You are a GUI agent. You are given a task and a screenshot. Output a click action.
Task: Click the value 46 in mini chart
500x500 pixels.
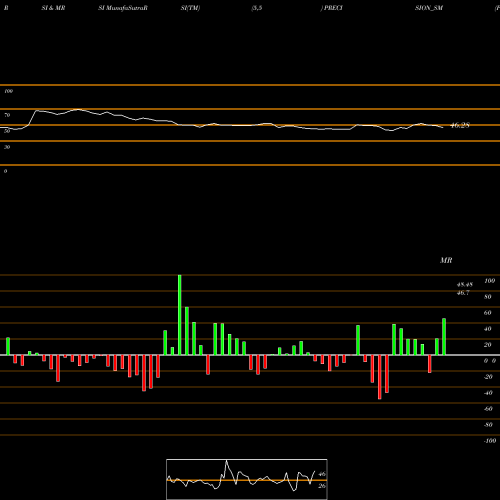(322, 474)
